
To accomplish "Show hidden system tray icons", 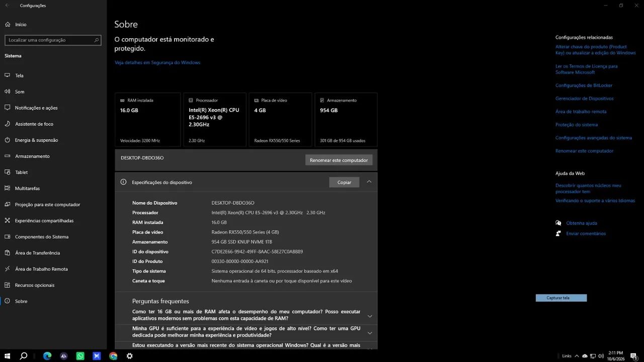I will [577, 356].
